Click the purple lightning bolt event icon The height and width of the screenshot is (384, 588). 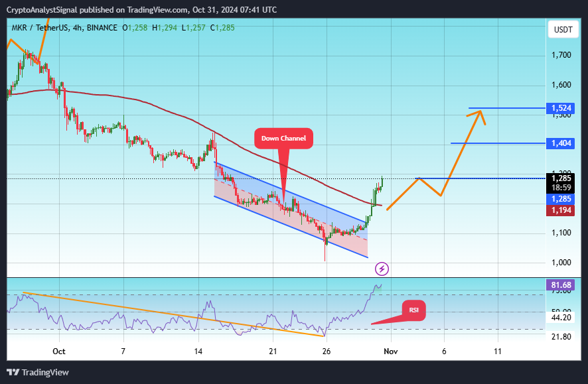[x=382, y=269]
